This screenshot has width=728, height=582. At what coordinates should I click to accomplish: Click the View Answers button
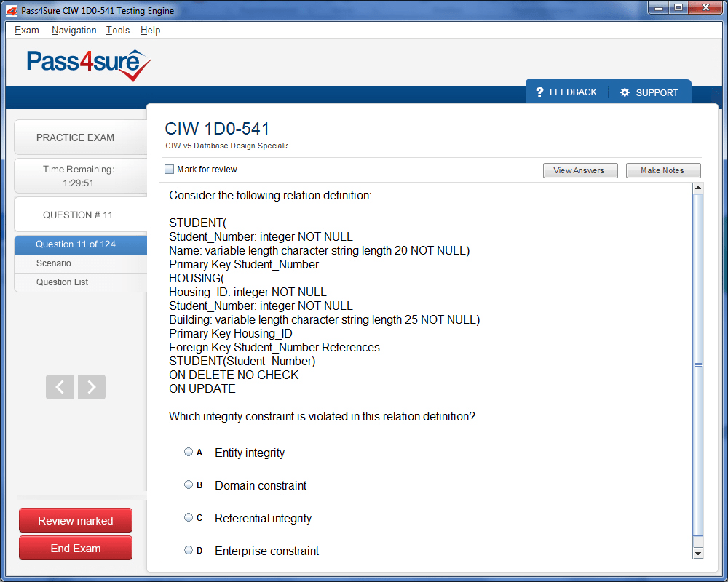point(580,170)
